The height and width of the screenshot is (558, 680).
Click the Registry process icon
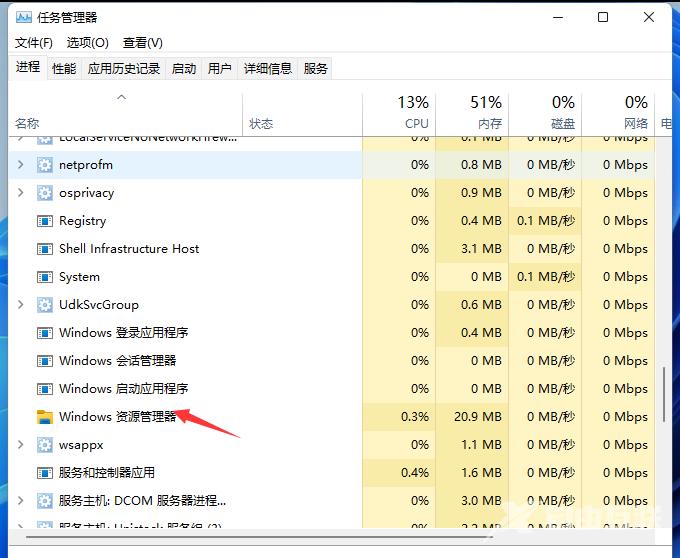(45, 222)
